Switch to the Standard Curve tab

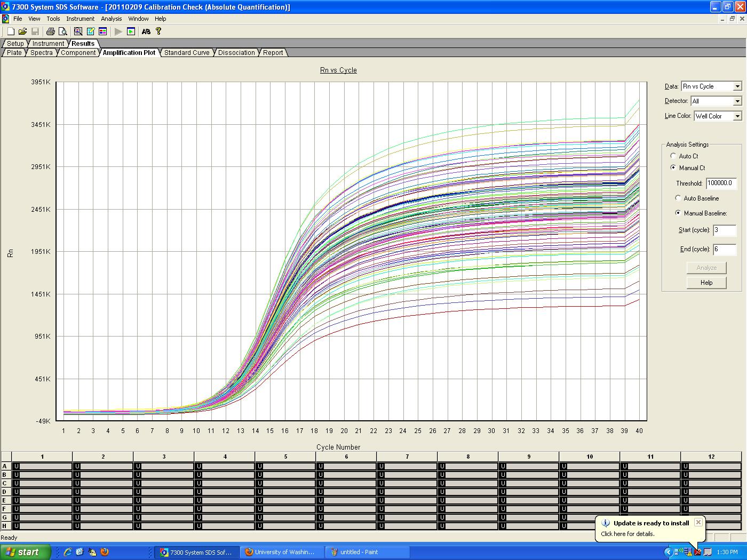(187, 53)
